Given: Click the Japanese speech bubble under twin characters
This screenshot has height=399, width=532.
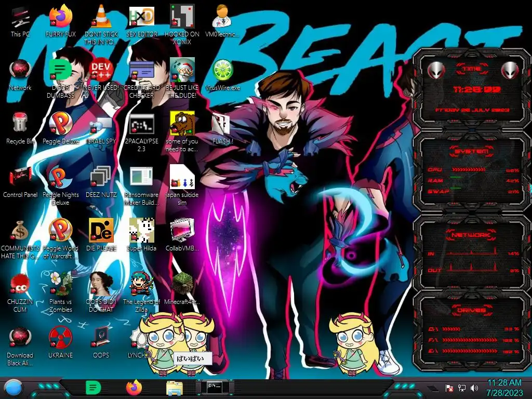Looking at the screenshot, I should (192, 358).
